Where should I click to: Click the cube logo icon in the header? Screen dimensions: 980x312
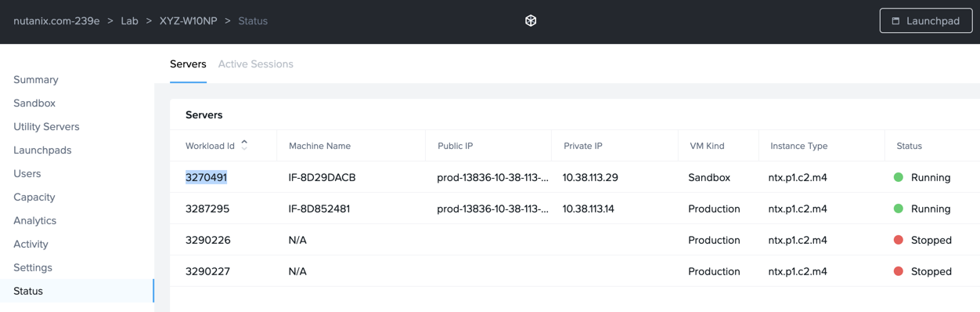tap(531, 21)
